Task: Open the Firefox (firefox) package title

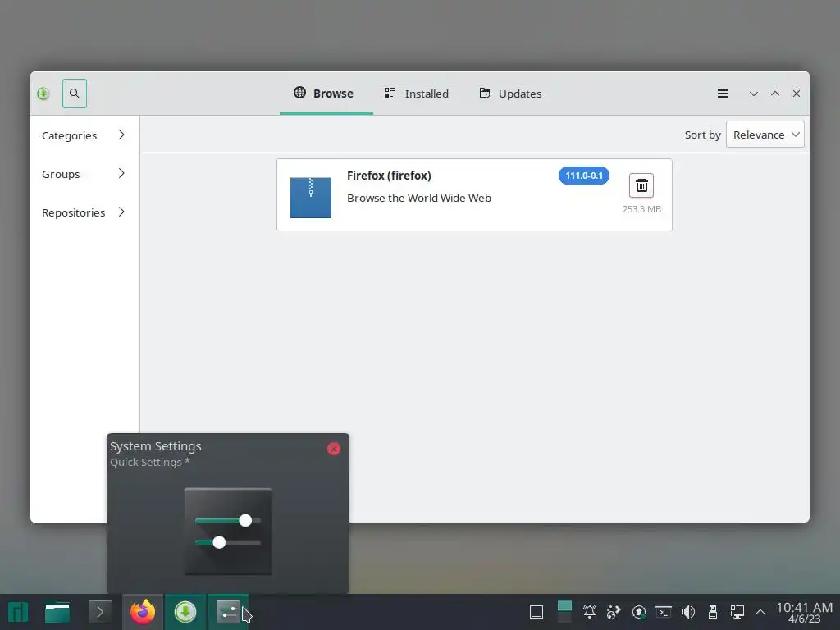Action: coord(389,176)
